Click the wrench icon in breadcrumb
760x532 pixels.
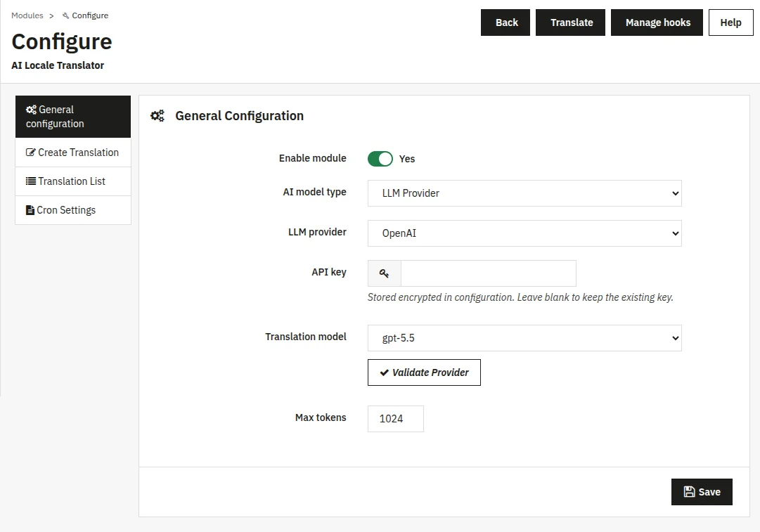(x=66, y=16)
